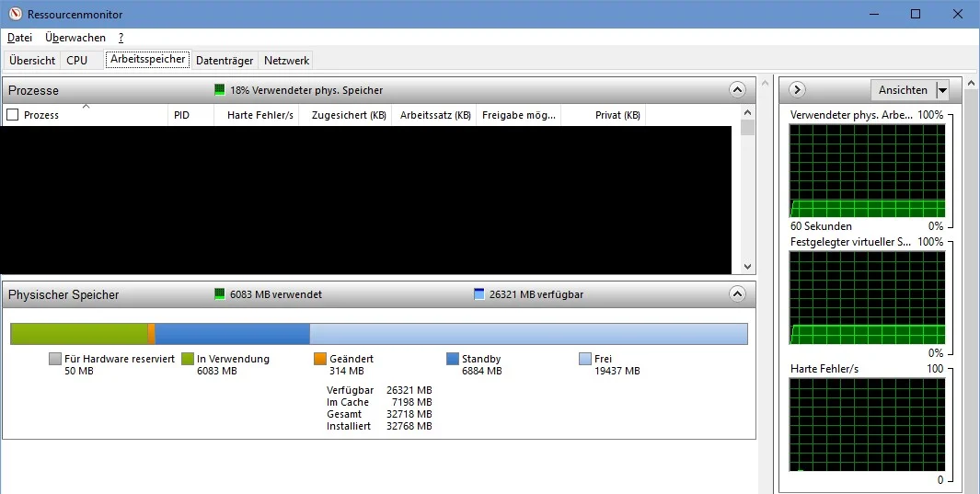
Task: Click process list scrollbar down arrow
Action: click(747, 267)
